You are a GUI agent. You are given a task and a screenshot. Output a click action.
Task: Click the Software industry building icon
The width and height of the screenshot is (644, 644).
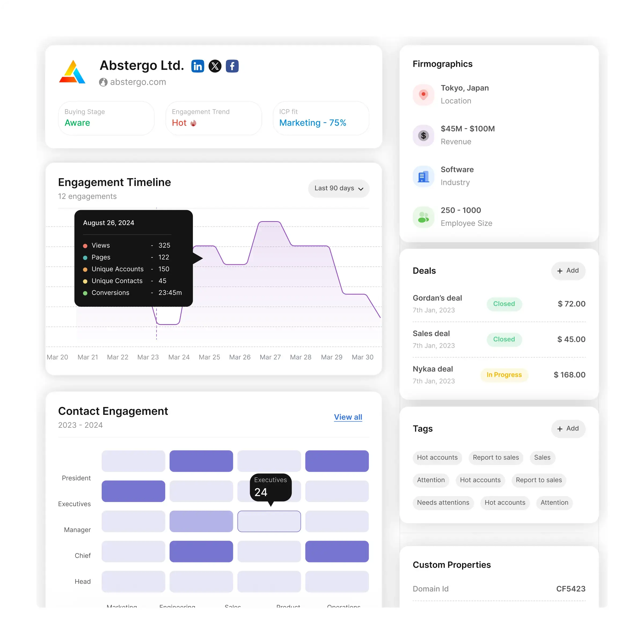(423, 176)
